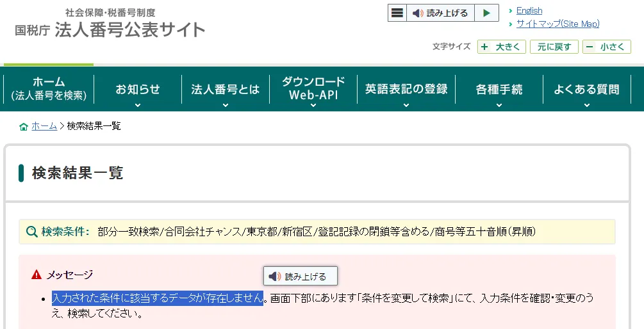The image size is (644, 329).
Task: Follow the ホーム breadcrumb link
Action: (44, 126)
